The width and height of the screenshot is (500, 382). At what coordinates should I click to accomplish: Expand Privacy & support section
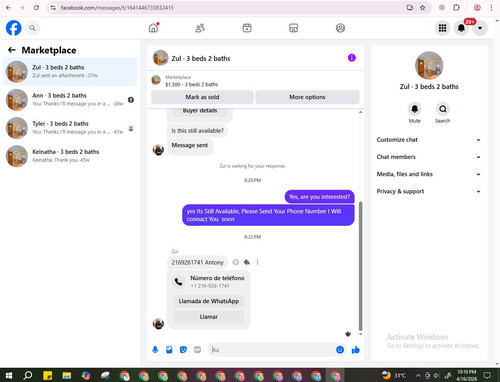tap(429, 191)
